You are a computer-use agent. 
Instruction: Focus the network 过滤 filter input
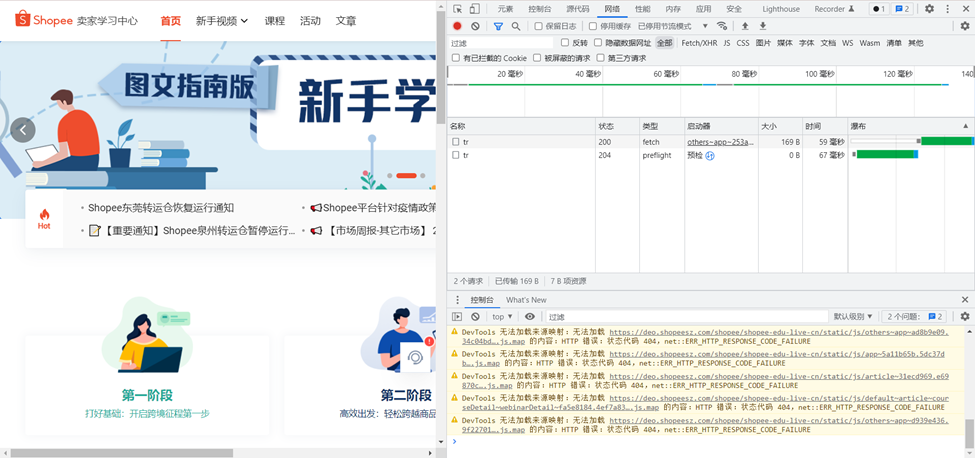[501, 43]
